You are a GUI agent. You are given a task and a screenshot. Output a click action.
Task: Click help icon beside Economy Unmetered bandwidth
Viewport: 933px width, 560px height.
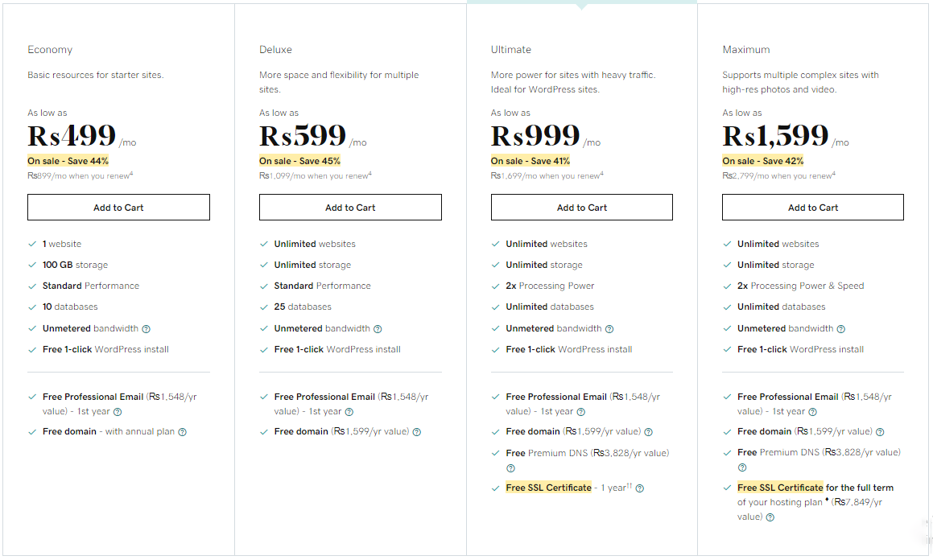147,329
